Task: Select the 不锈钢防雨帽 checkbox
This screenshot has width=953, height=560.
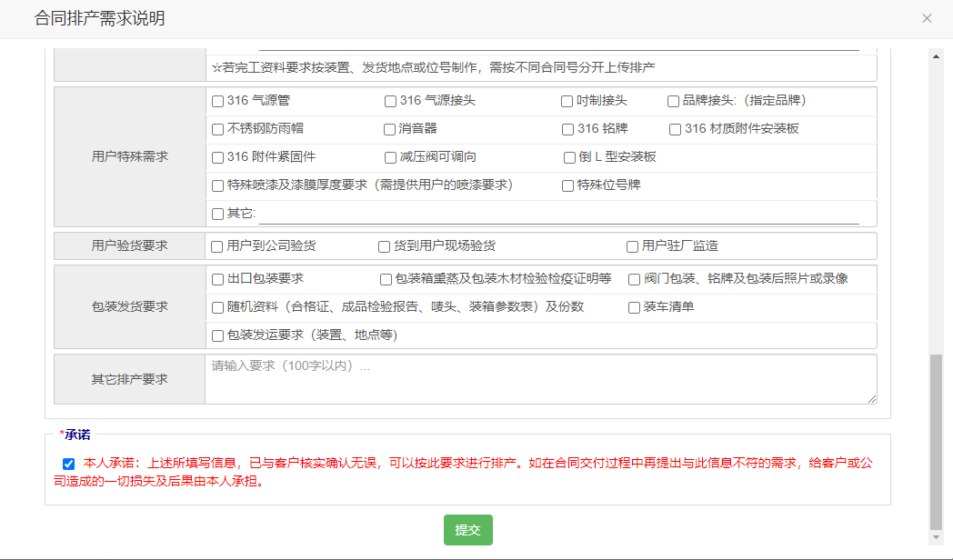Action: point(217,129)
